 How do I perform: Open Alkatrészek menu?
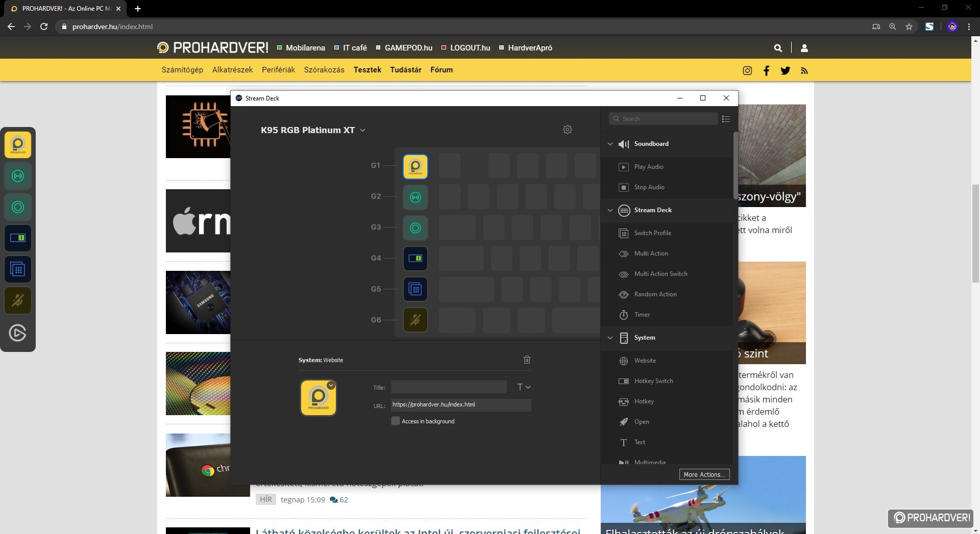(232, 70)
